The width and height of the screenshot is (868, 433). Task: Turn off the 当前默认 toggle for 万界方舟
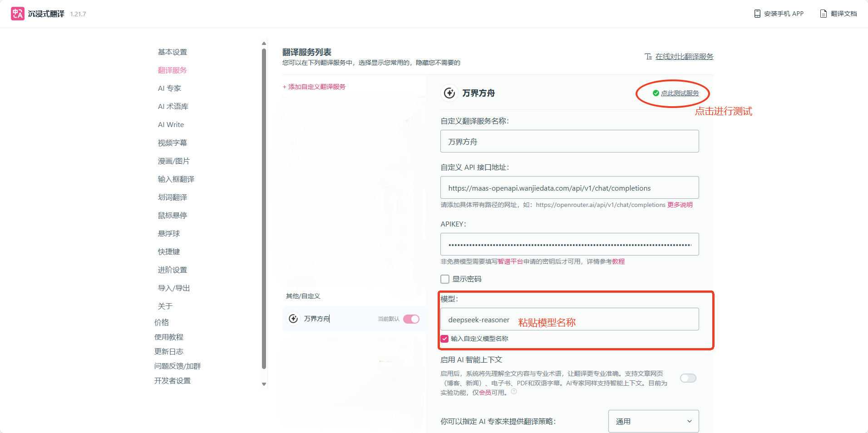(x=411, y=319)
